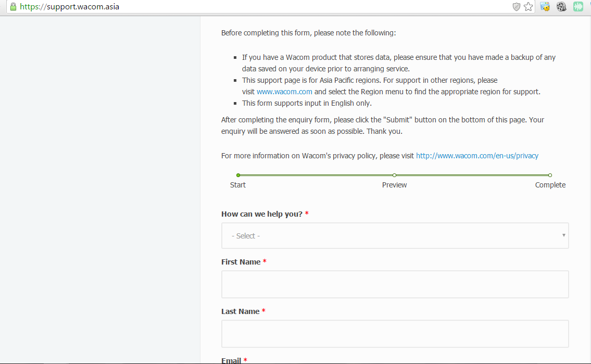Click the Start step marker on progress bar
591x364 pixels.
click(x=238, y=175)
